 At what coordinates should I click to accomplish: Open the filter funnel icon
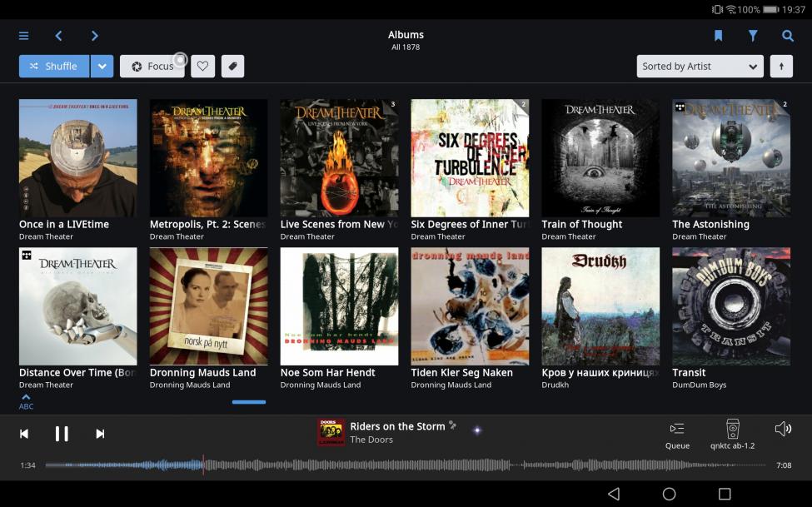point(753,36)
